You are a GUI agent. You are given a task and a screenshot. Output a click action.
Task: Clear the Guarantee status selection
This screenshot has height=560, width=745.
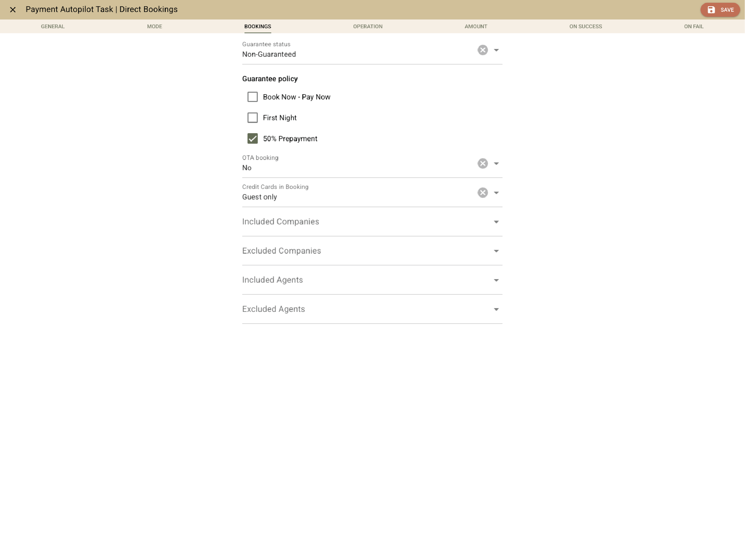pos(483,50)
